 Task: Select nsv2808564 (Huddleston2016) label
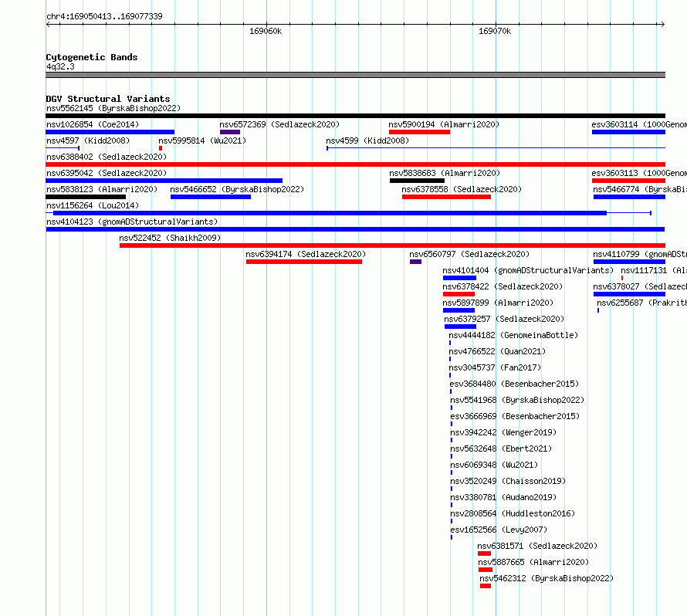click(513, 513)
